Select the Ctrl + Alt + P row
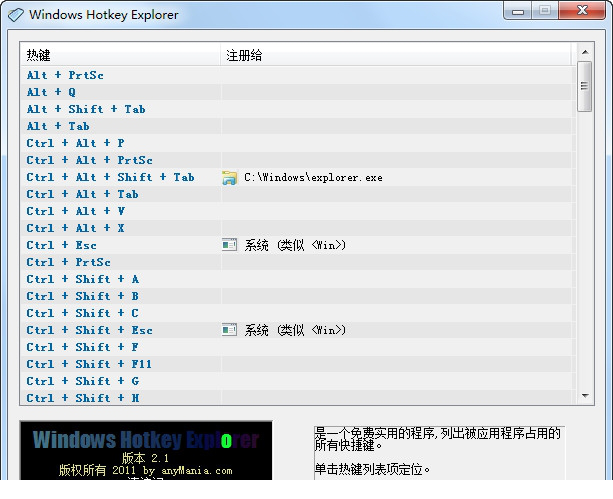Image resolution: width=613 pixels, height=499 pixels. (298, 143)
